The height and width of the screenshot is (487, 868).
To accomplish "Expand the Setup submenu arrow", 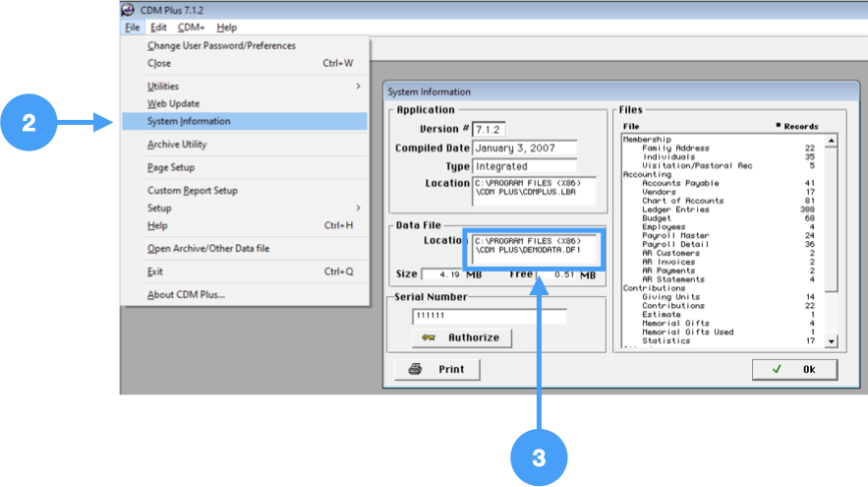I will click(x=358, y=209).
